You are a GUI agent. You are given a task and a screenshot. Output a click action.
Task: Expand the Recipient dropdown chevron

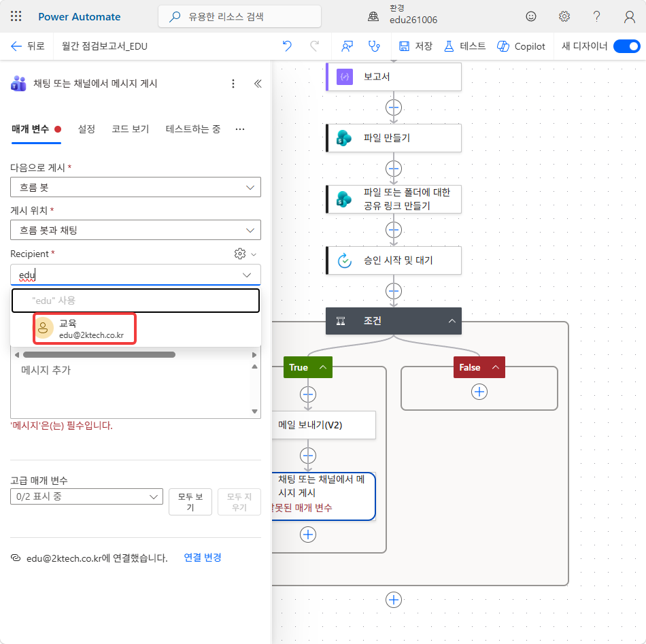[x=247, y=275]
